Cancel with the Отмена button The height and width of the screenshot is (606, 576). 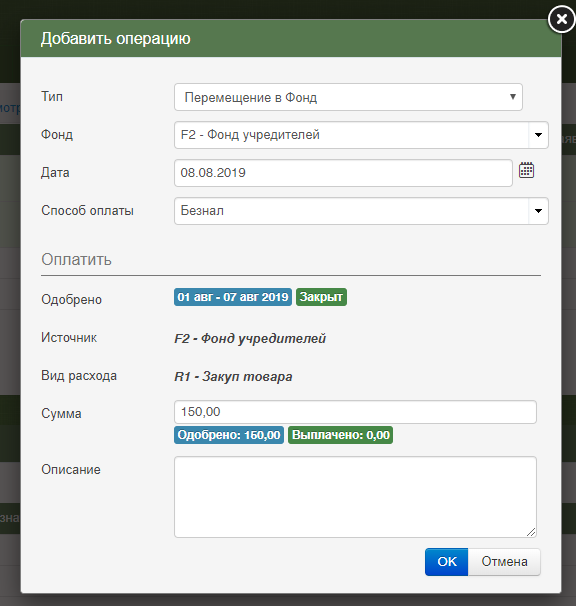pyautogui.click(x=504, y=562)
